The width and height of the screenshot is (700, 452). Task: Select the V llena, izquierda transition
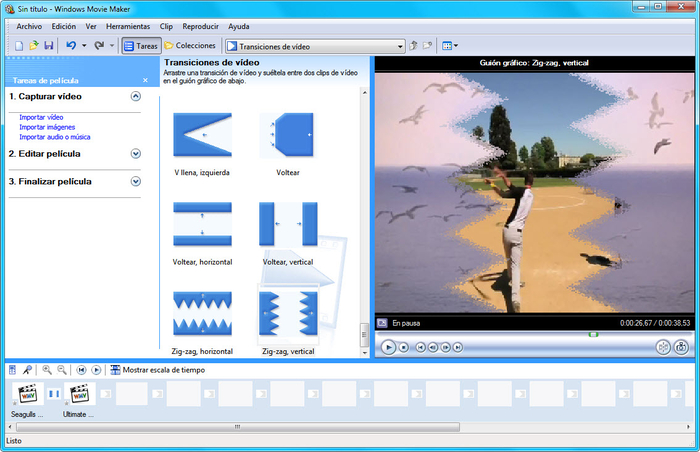[x=202, y=134]
